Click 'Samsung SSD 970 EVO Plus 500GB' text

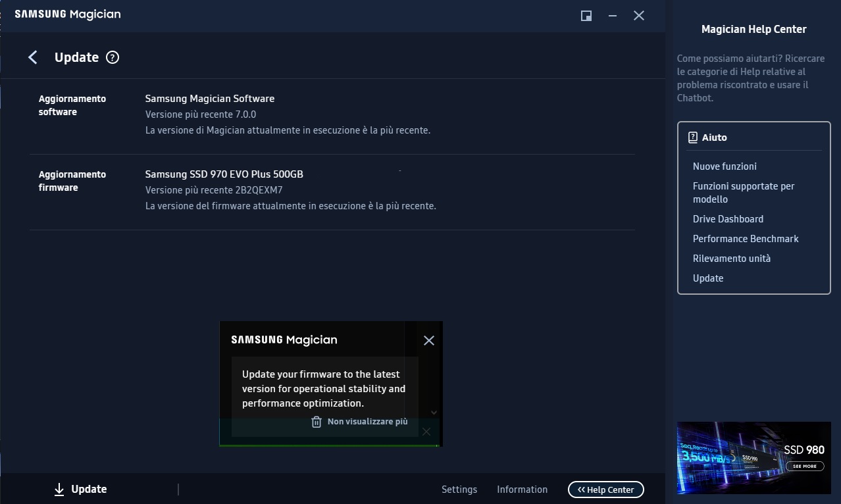point(224,174)
